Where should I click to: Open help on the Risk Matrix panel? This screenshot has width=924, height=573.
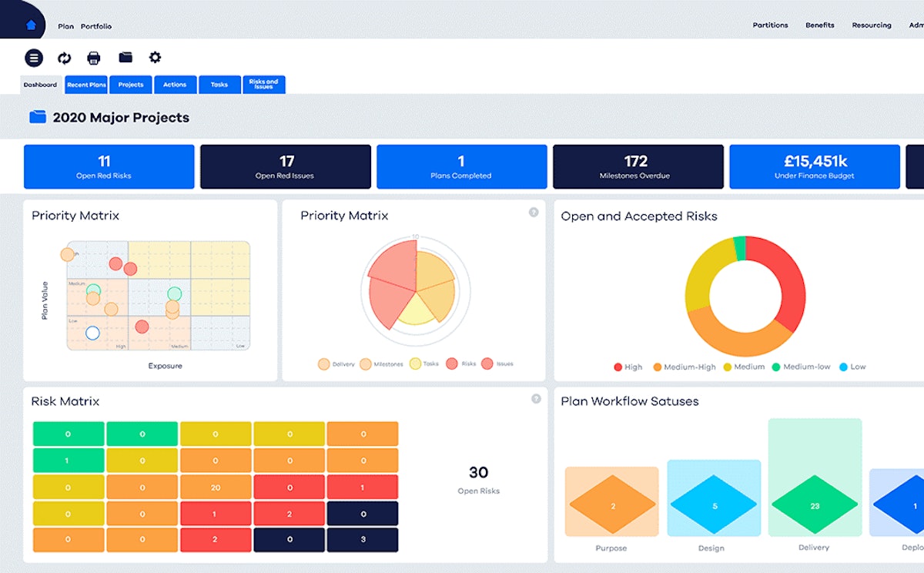tap(537, 398)
